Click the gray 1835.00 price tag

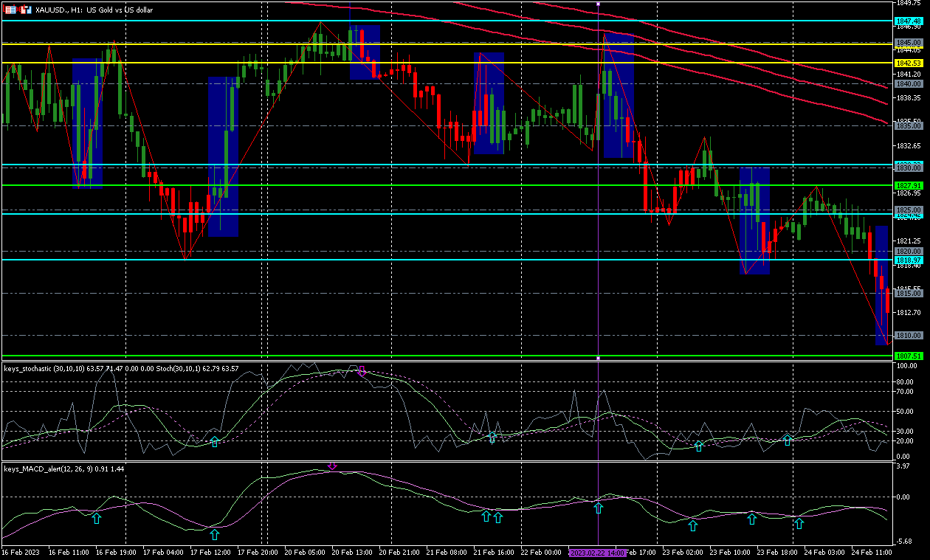point(909,126)
